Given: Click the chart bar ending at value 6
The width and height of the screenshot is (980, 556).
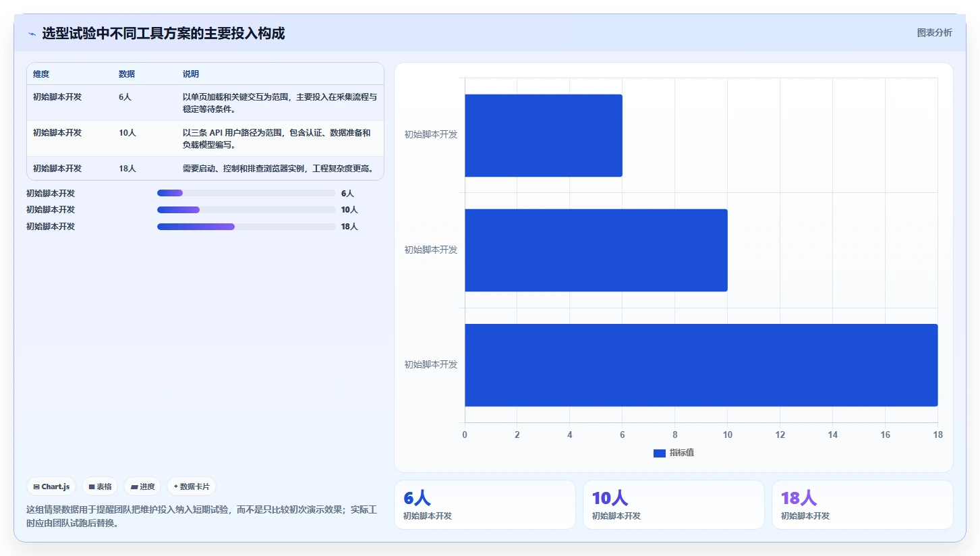Looking at the screenshot, I should [543, 136].
